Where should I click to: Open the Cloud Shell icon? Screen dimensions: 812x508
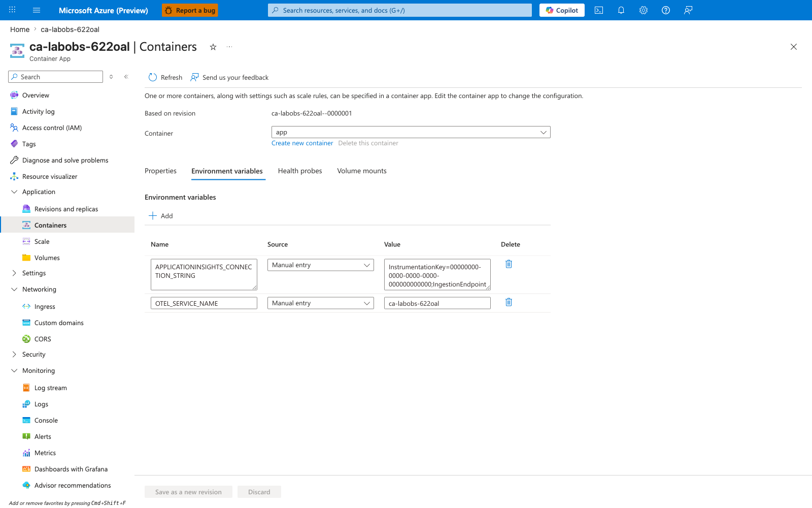(x=599, y=10)
